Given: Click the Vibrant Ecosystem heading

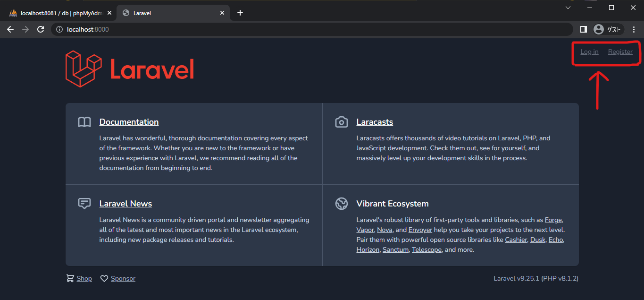Looking at the screenshot, I should coord(393,204).
